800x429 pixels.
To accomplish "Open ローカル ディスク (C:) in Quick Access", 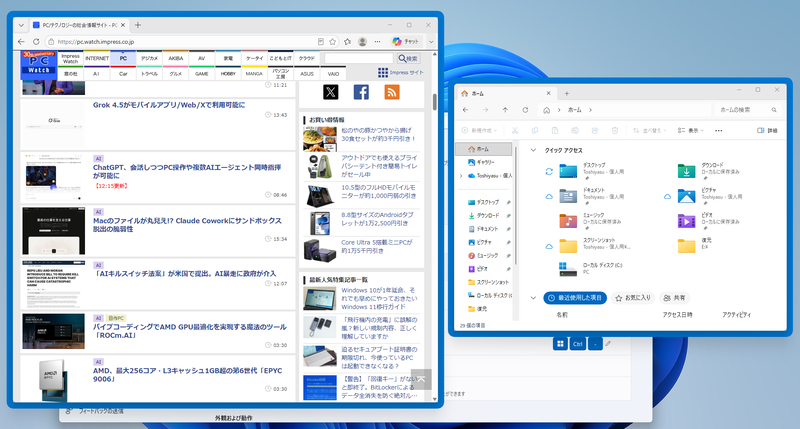I will pos(591,268).
